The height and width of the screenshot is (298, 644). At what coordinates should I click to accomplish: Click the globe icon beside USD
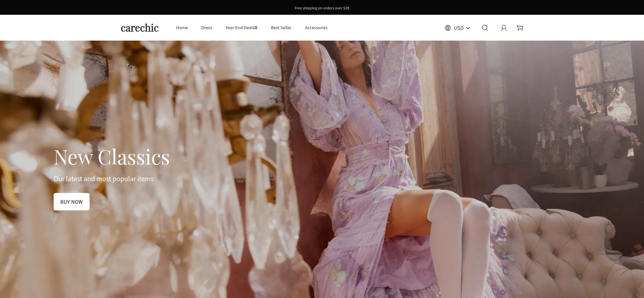[448, 28]
